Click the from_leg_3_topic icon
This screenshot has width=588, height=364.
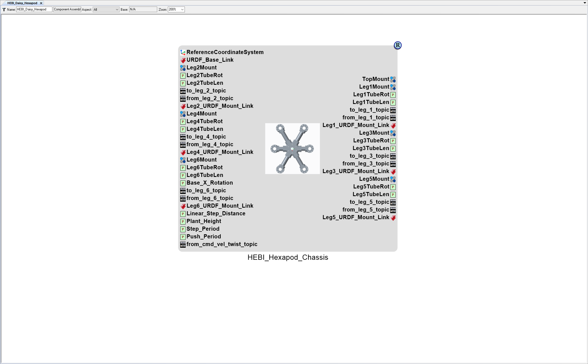click(x=393, y=164)
